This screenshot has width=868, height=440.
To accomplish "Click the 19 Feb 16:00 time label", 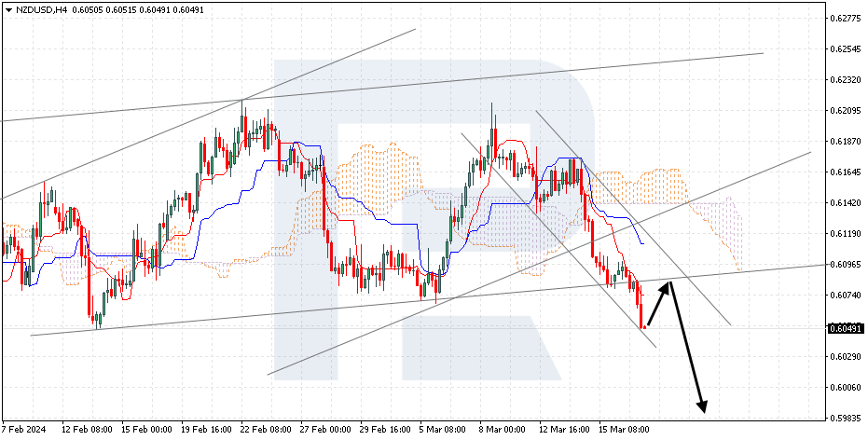I will (x=205, y=429).
